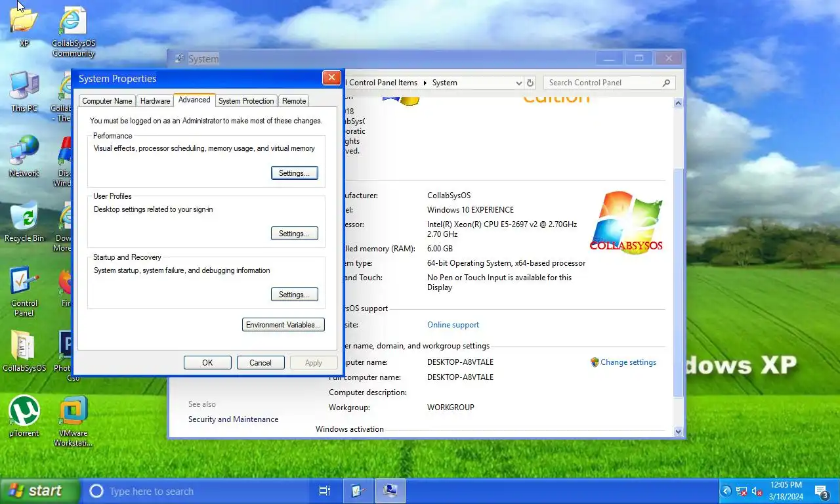
Task: Confirm System Properties with OK
Action: pos(207,363)
